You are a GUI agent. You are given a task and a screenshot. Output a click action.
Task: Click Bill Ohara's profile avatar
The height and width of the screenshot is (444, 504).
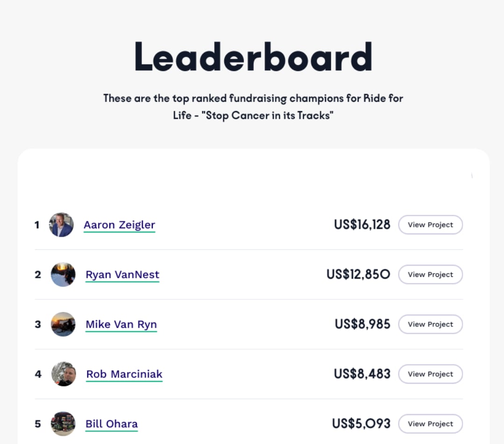(x=63, y=424)
